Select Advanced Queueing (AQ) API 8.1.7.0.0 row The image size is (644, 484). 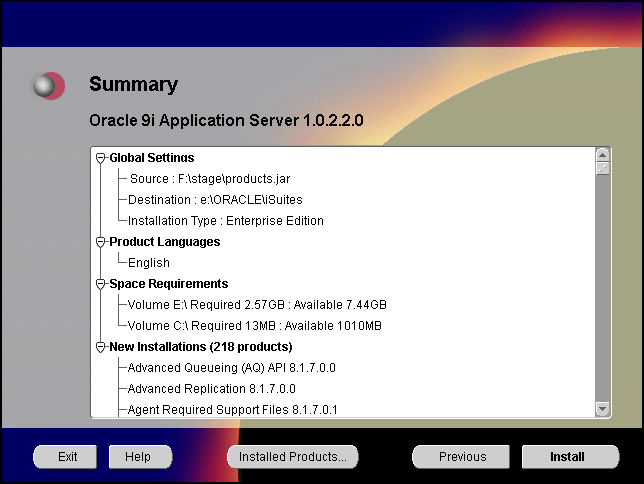click(232, 368)
